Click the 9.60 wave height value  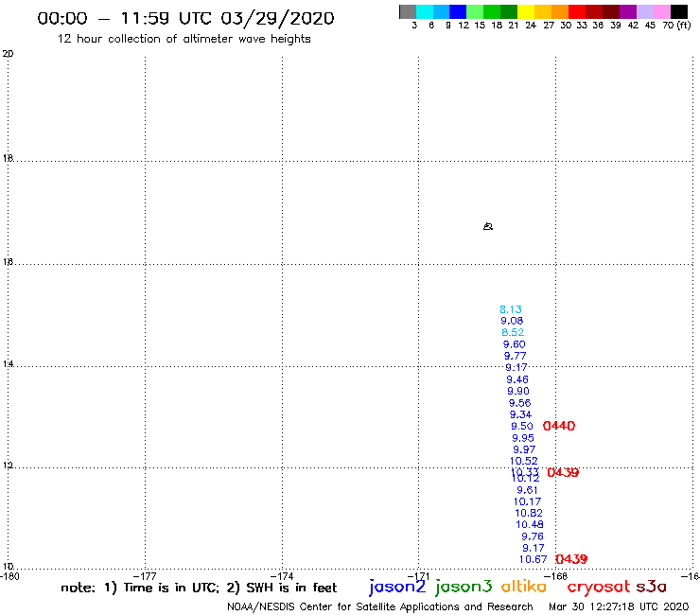point(515,344)
